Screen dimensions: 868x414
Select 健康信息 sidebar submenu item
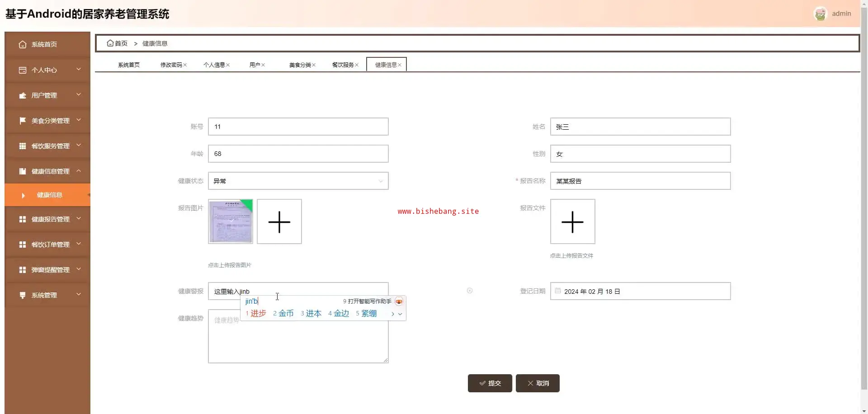(x=50, y=195)
